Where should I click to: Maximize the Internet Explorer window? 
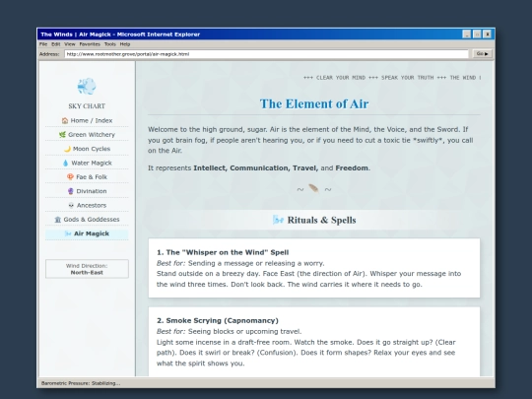pyautogui.click(x=477, y=34)
